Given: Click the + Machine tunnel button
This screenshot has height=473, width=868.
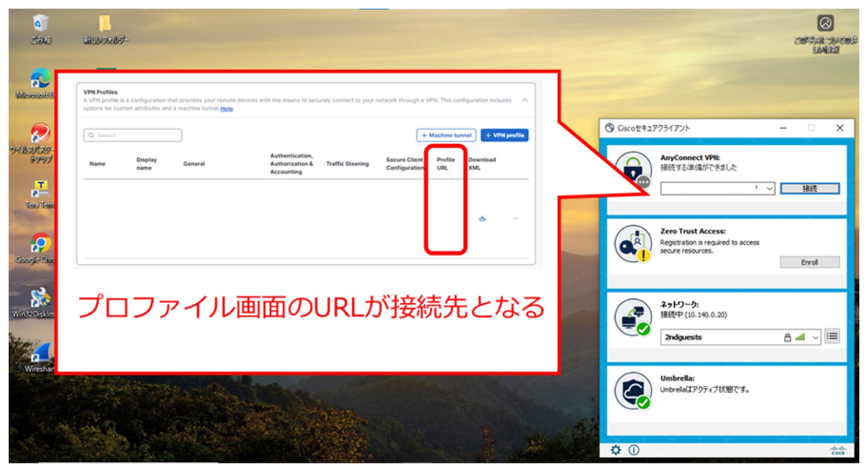Looking at the screenshot, I should [x=446, y=135].
